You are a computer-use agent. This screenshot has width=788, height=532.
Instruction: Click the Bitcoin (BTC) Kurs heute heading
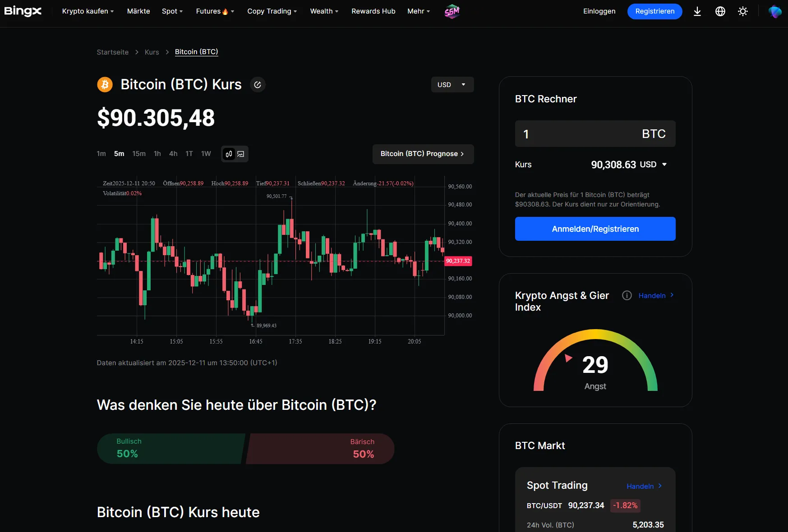coord(178,513)
